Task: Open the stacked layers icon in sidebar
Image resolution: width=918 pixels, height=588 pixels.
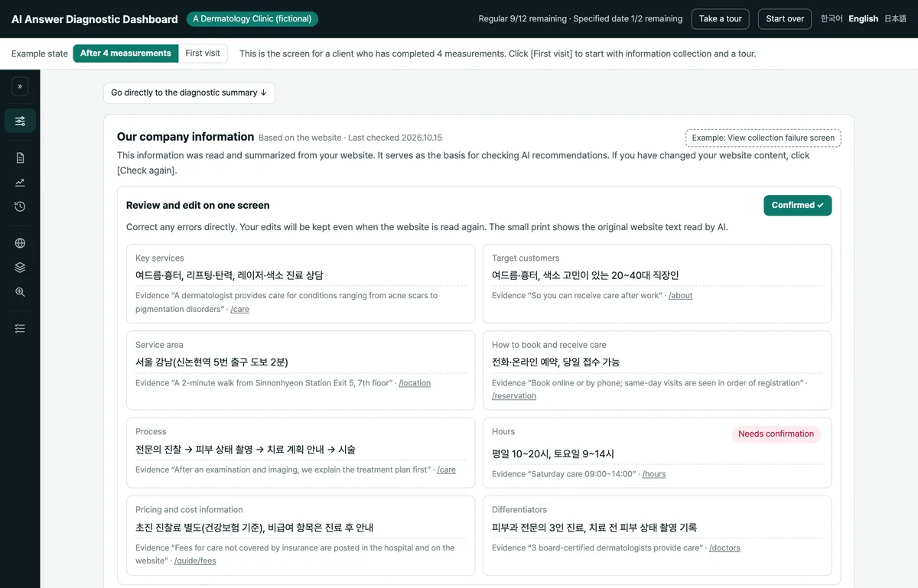Action: pos(20,268)
